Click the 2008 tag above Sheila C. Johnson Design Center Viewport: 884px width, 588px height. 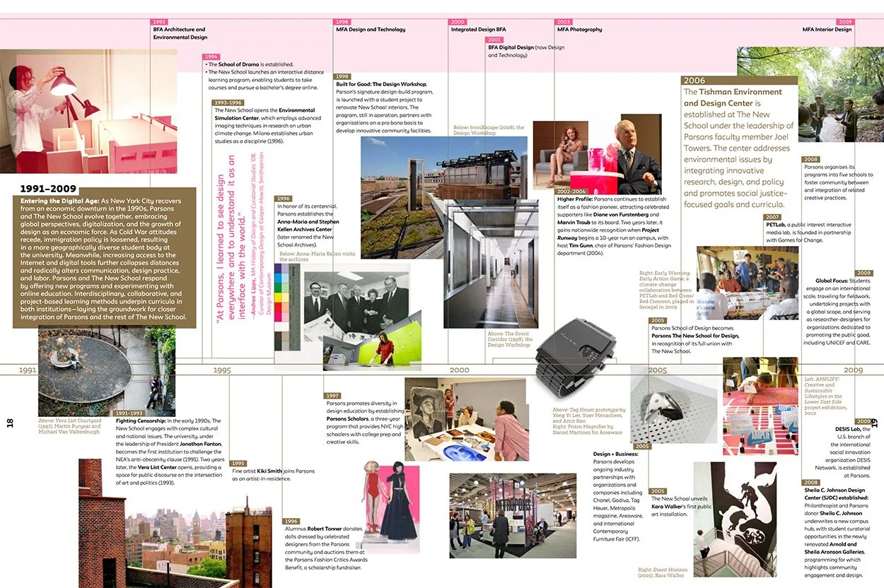click(810, 483)
